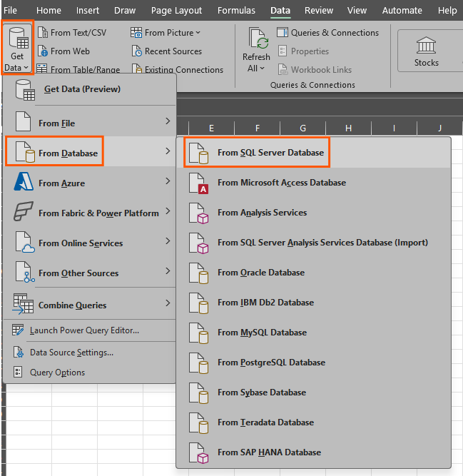Choose From Oracle Database
The height and width of the screenshot is (476, 463).
coord(313,273)
